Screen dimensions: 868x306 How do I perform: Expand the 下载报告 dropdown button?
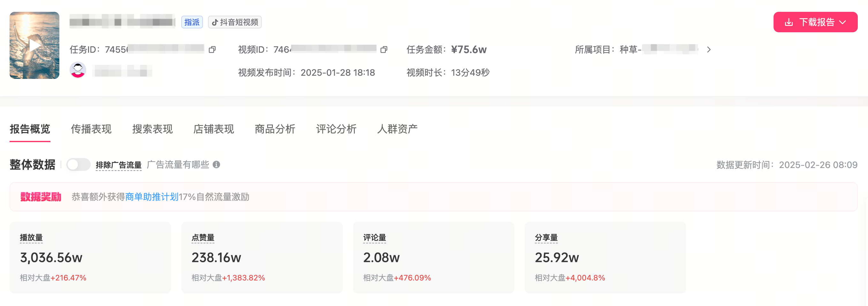click(x=815, y=22)
